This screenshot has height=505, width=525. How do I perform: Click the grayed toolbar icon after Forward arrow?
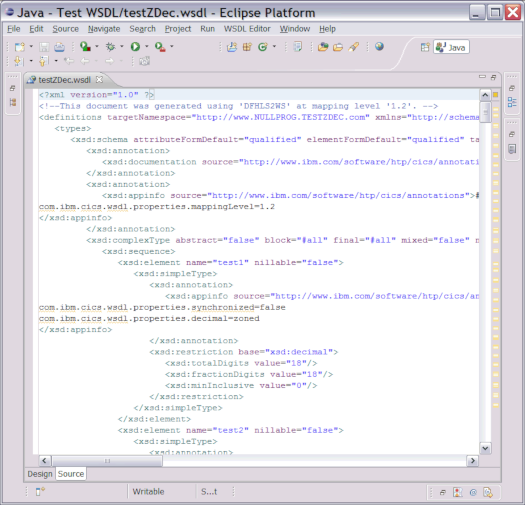coord(144,61)
